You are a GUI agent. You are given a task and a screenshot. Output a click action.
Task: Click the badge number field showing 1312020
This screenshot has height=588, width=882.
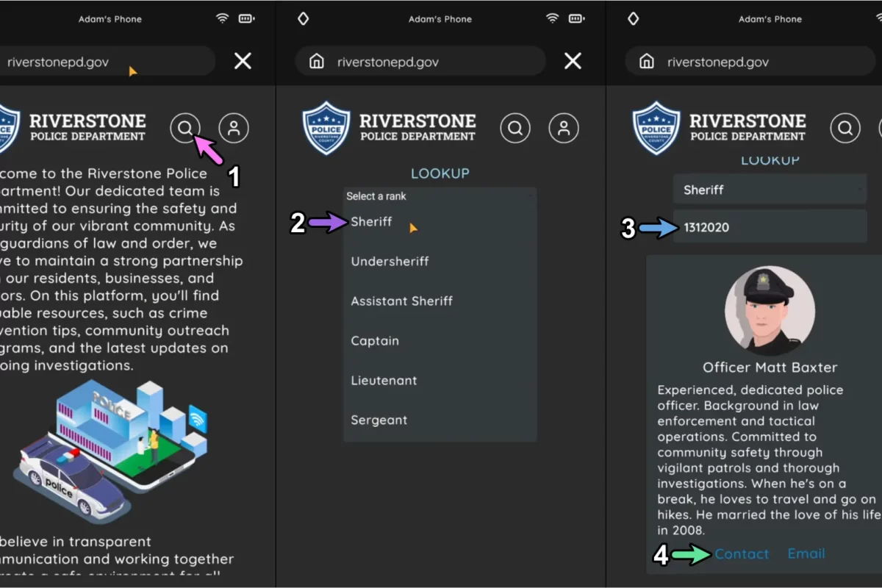coord(770,227)
